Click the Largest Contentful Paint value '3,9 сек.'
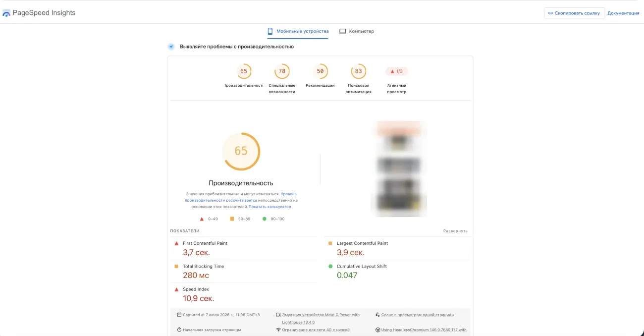644x336 pixels. coord(351,253)
